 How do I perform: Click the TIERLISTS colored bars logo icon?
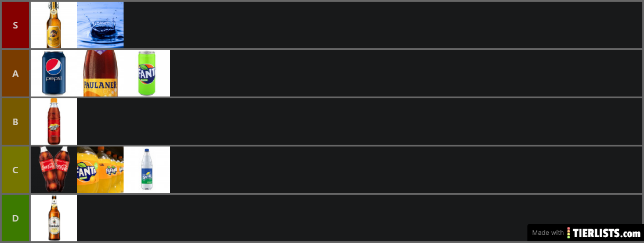569,233
